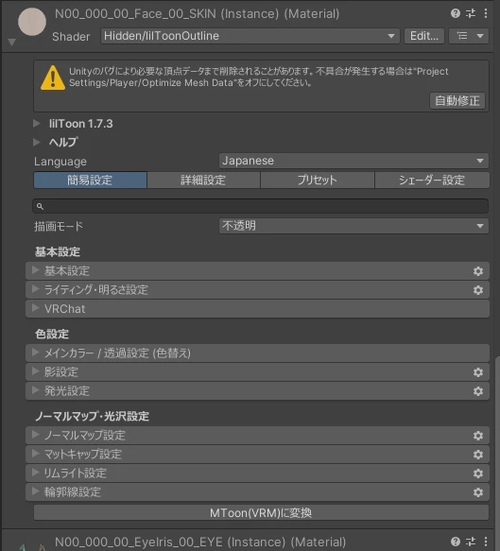Open preset sliders icon for Face_00_SKIN material
This screenshot has height=551, width=500.
[x=470, y=13]
